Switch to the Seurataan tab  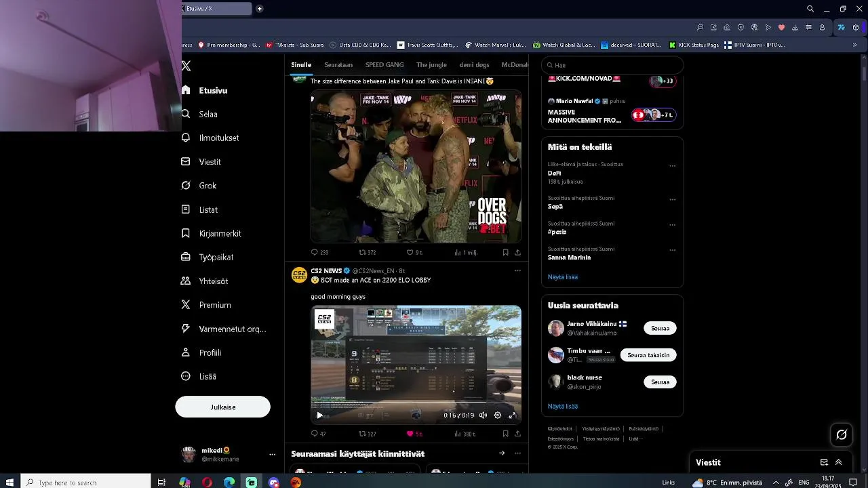(338, 65)
